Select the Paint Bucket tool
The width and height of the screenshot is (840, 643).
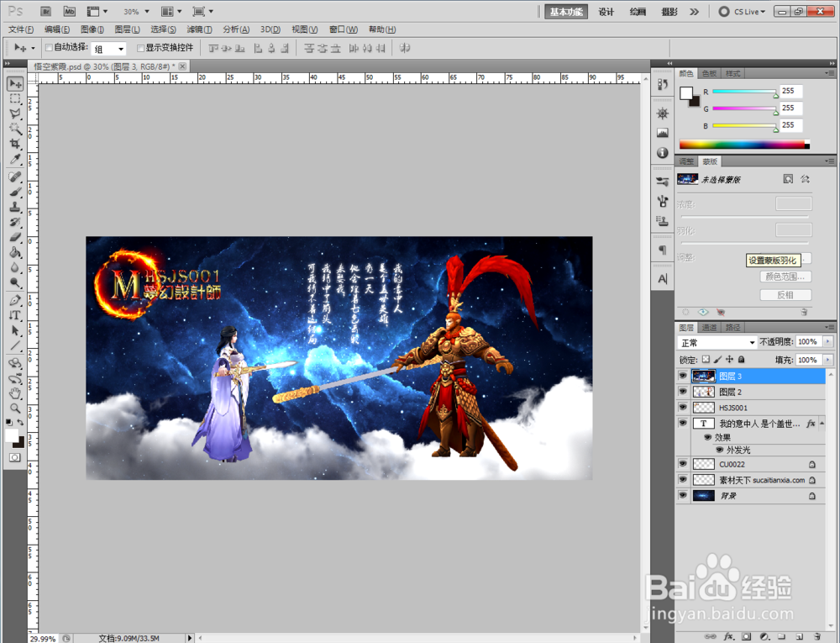[15, 252]
